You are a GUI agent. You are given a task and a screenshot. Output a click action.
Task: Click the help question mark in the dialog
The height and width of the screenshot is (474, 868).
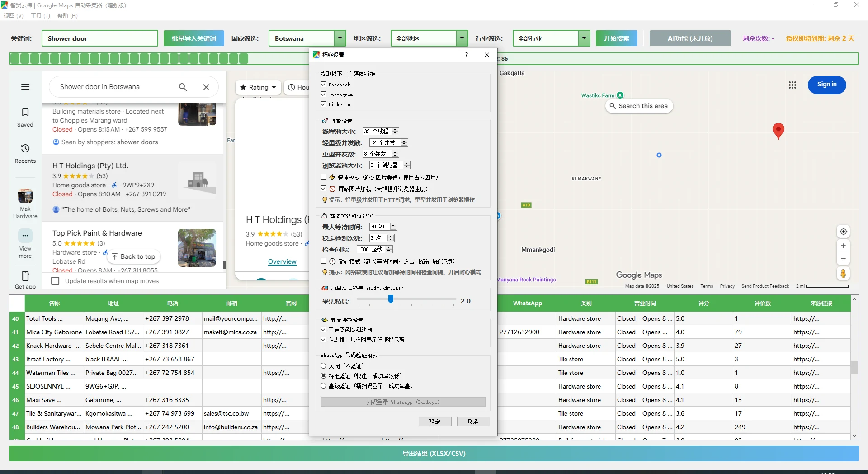(467, 55)
